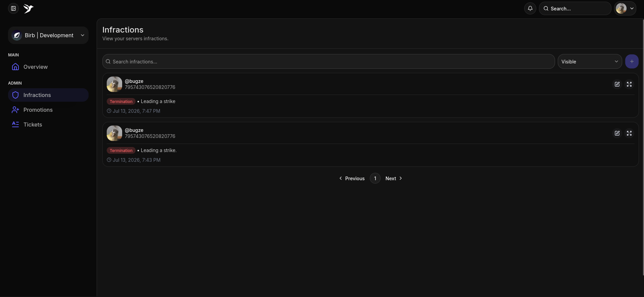Screen dimensions: 644x297
Task: Add a new infraction with plus button
Action: pyautogui.click(x=632, y=61)
